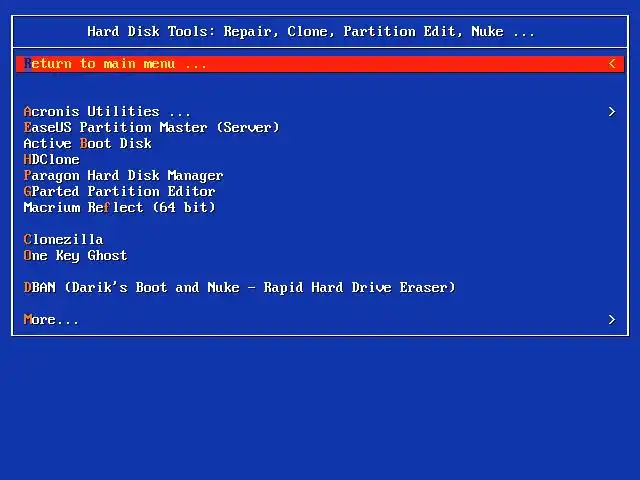Image resolution: width=640 pixels, height=480 pixels.
Task: Expand chevron beside Acronis Utilities
Action: pyautogui.click(x=612, y=111)
